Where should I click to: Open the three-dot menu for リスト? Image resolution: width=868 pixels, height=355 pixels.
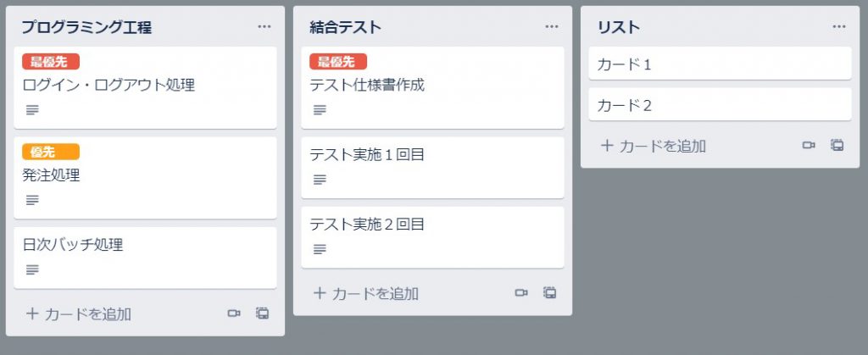coord(839,26)
